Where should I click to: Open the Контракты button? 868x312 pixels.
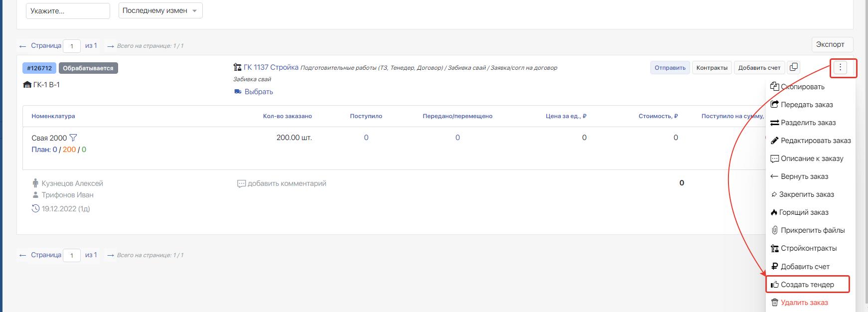pyautogui.click(x=712, y=68)
